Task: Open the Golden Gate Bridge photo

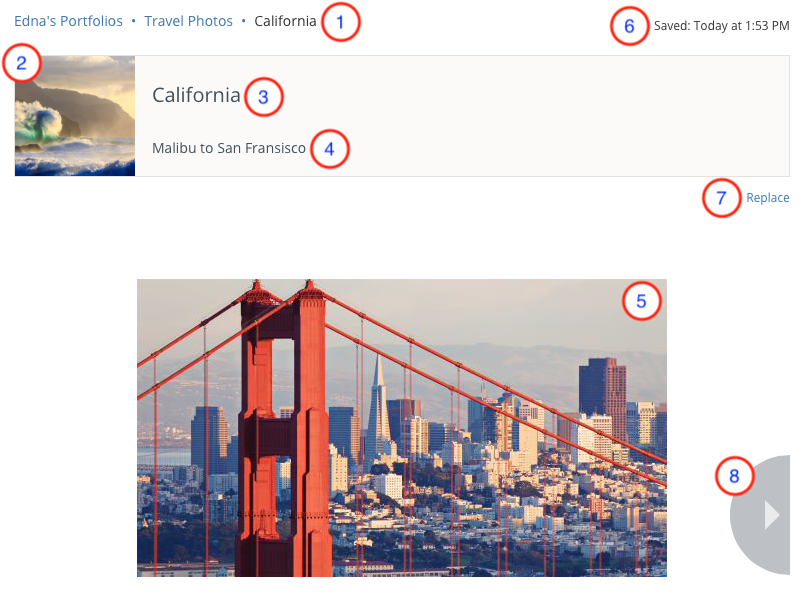Action: pyautogui.click(x=401, y=428)
